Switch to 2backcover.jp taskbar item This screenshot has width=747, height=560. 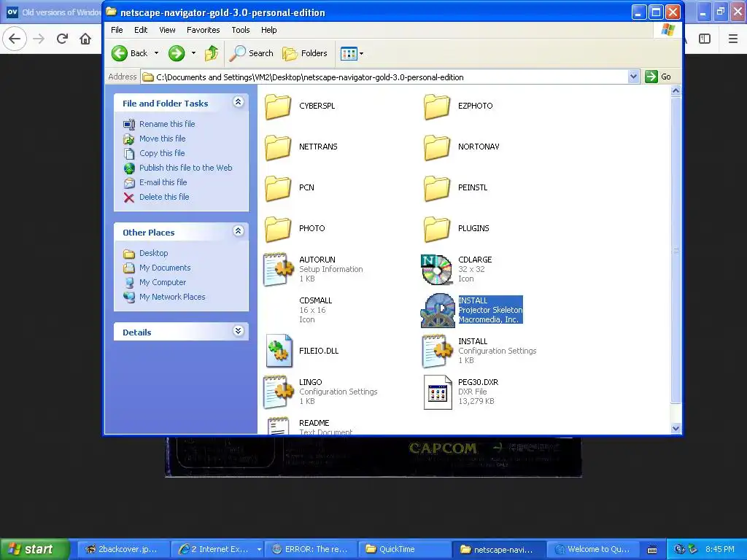click(x=123, y=549)
